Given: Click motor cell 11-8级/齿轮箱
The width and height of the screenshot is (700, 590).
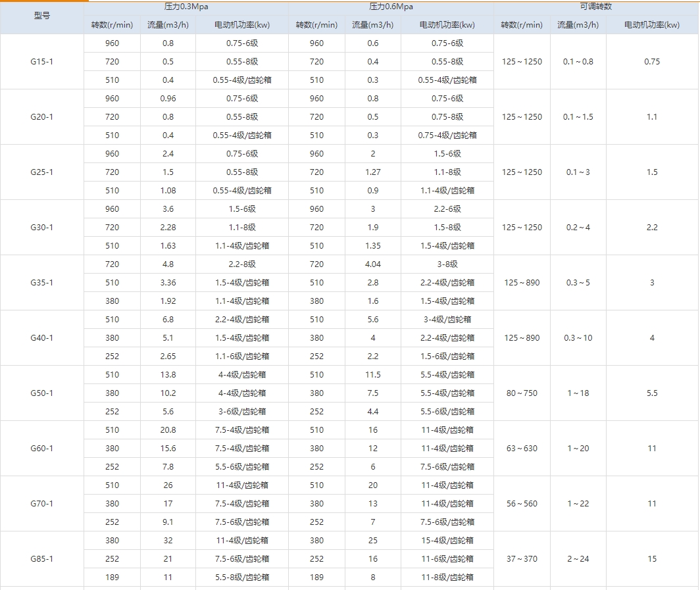Looking at the screenshot, I should click(447, 577).
